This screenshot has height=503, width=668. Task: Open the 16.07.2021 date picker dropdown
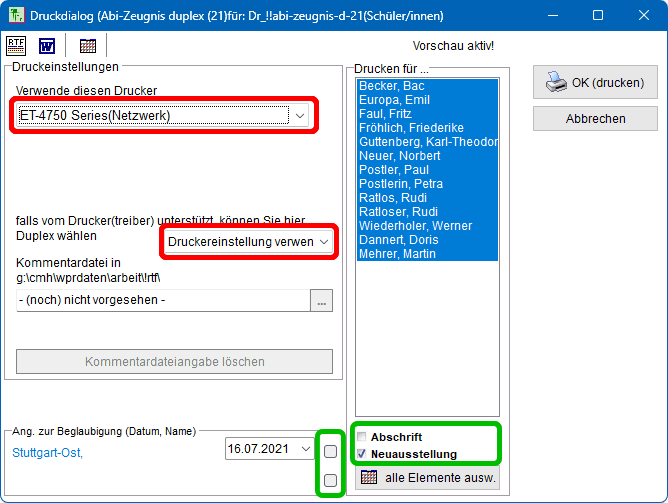(307, 450)
